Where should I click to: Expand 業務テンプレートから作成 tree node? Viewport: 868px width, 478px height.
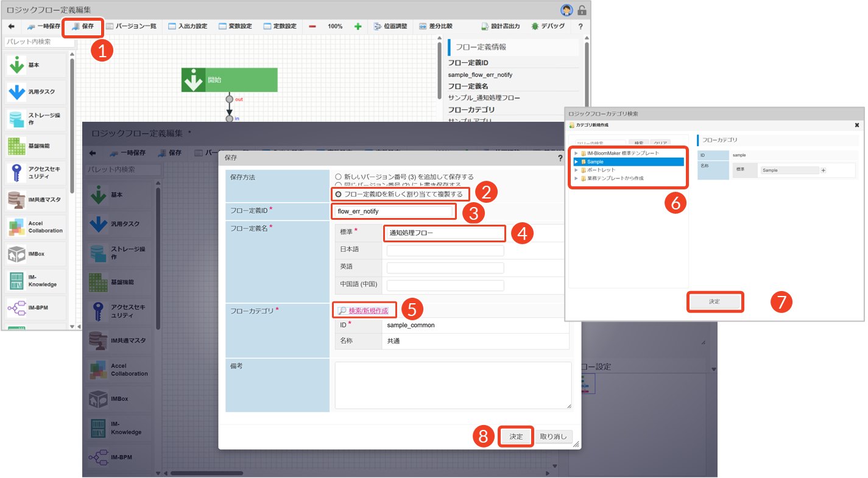(x=576, y=178)
